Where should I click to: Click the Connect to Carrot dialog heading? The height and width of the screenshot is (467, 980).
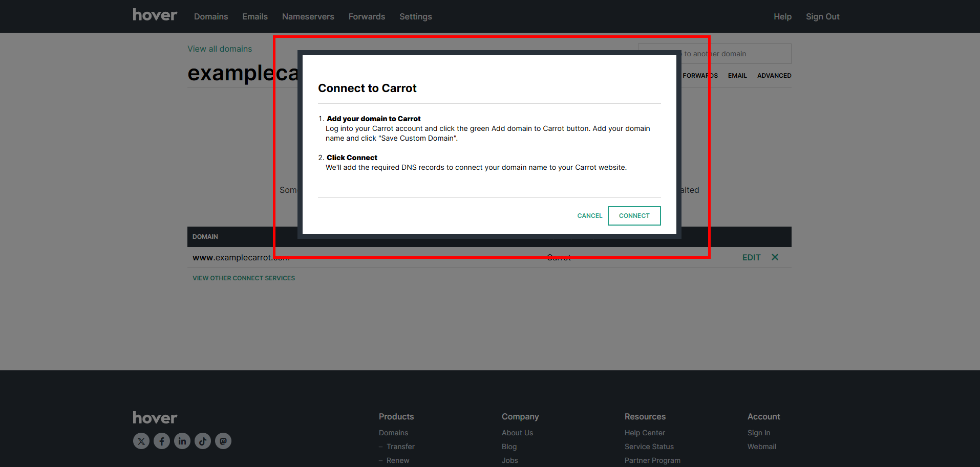point(367,88)
